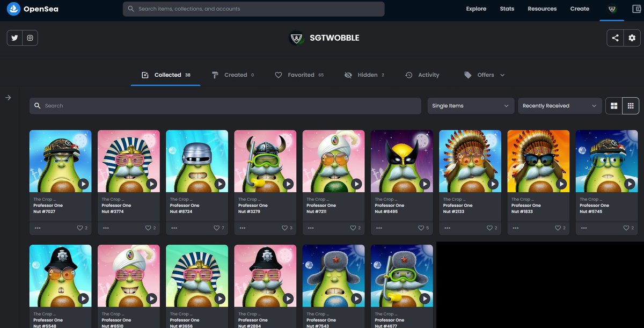
Task: Open the Recently Received sort dropdown
Action: point(560,106)
